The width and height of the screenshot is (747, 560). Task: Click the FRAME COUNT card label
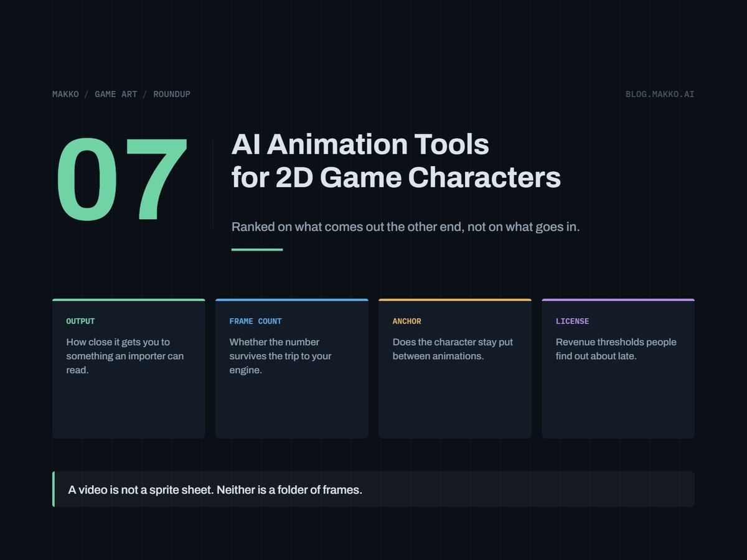(x=255, y=321)
